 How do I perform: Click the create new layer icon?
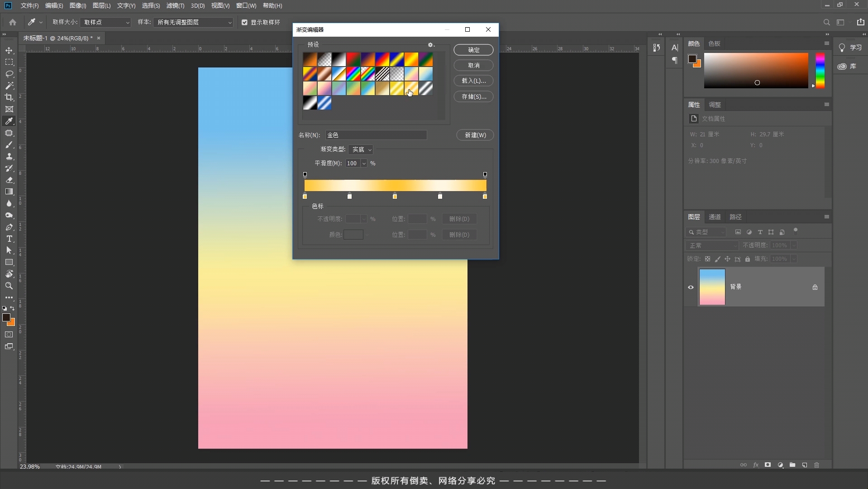pyautogui.click(x=805, y=465)
